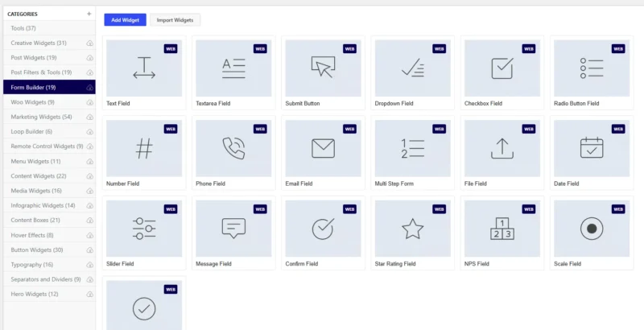This screenshot has width=644, height=330.
Task: Open the Number Field hash icon
Action: click(x=144, y=148)
